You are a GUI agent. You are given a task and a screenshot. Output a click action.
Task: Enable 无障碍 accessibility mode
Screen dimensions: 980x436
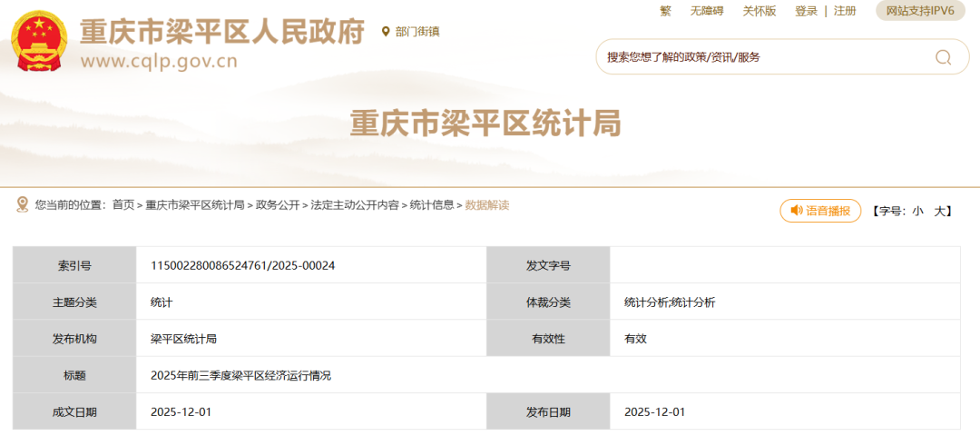(707, 11)
